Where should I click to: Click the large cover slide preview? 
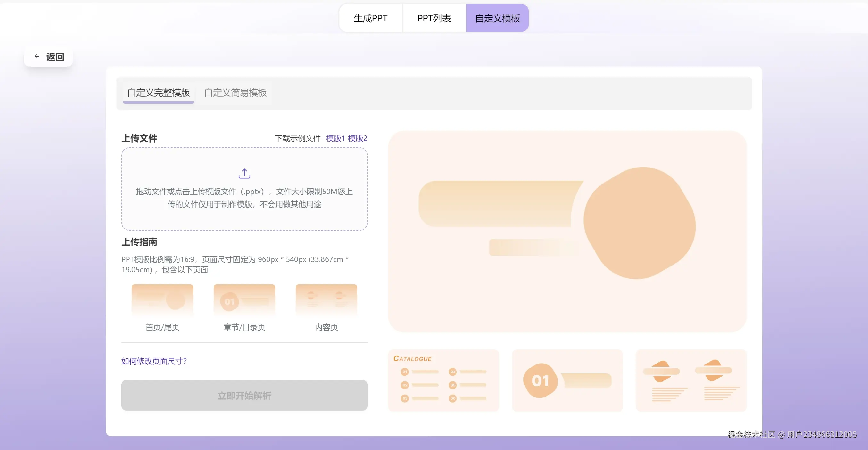567,231
